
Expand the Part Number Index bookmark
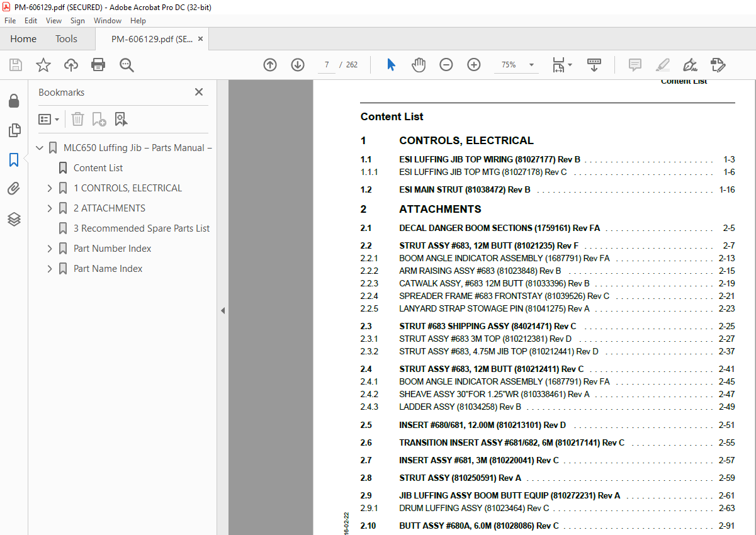50,249
